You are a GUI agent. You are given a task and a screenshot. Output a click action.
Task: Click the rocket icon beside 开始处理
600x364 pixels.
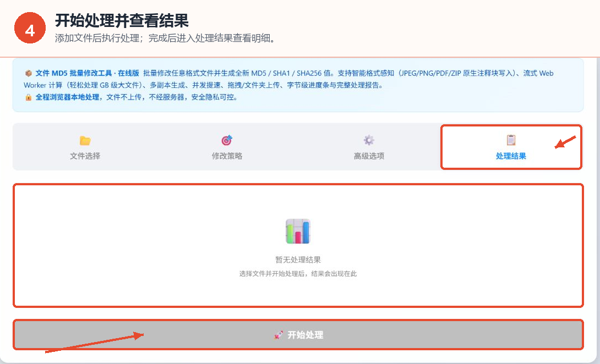[279, 335]
